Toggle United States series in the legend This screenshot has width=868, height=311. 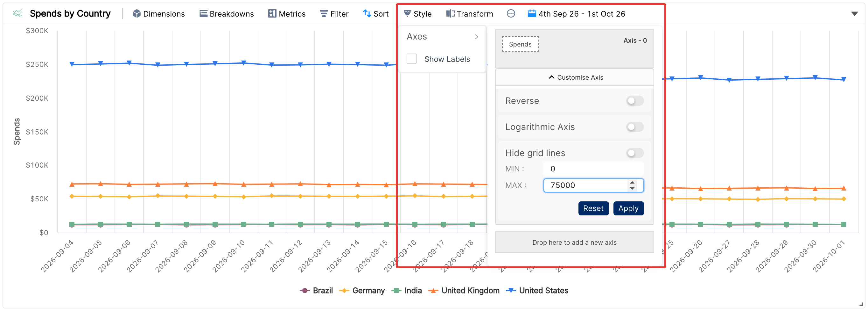click(x=537, y=290)
